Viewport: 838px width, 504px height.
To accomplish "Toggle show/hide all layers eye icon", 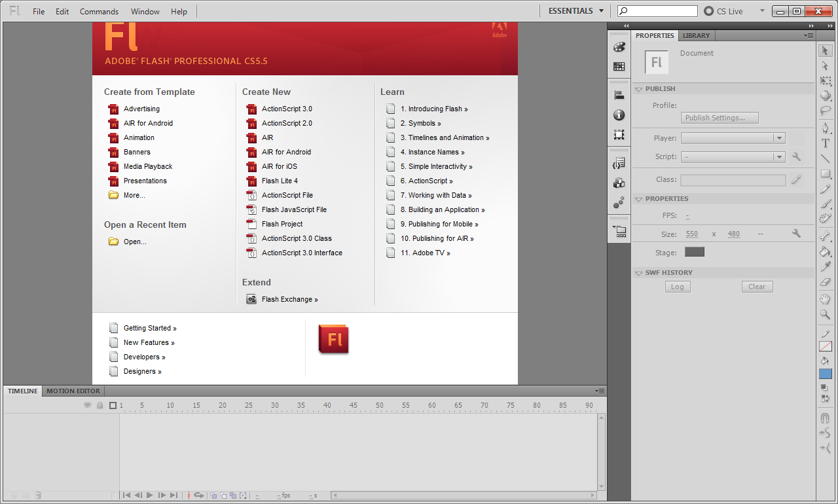I will tap(87, 406).
